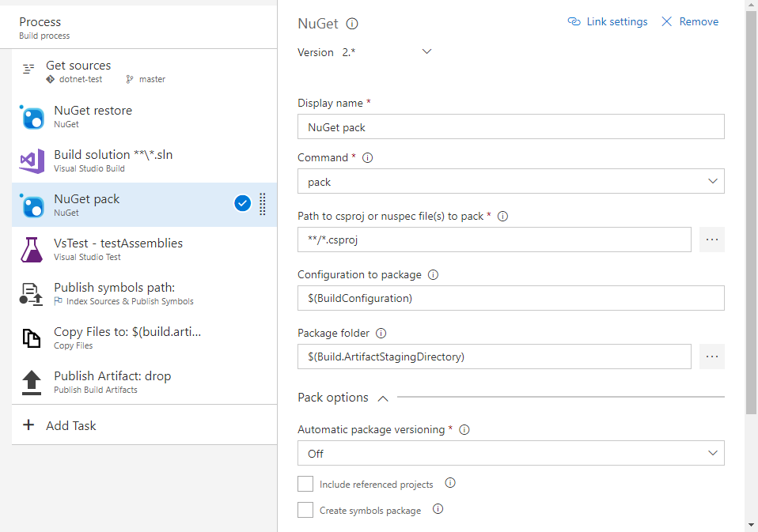Browse files via ellipsis next to Package folder
Image resolution: width=758 pixels, height=532 pixels.
click(x=711, y=357)
